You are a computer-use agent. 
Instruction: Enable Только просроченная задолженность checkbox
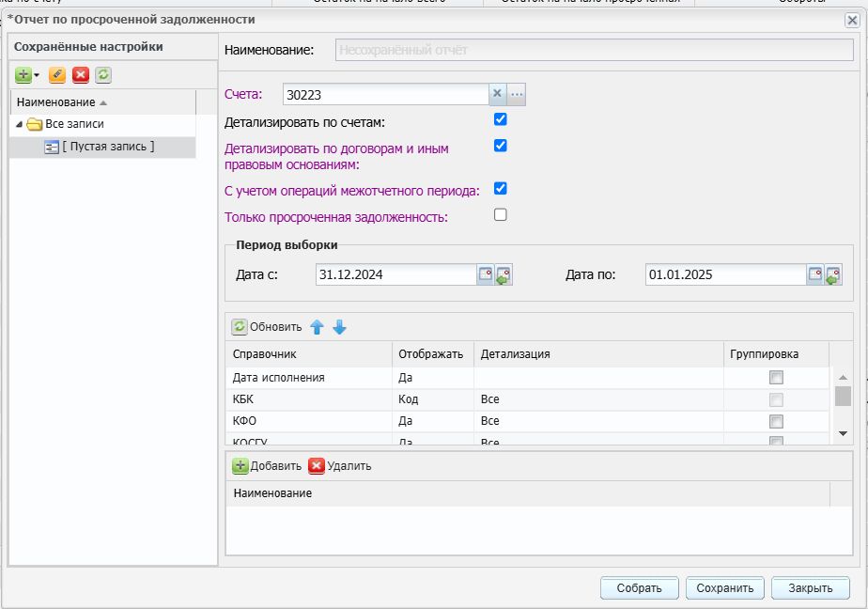(501, 214)
